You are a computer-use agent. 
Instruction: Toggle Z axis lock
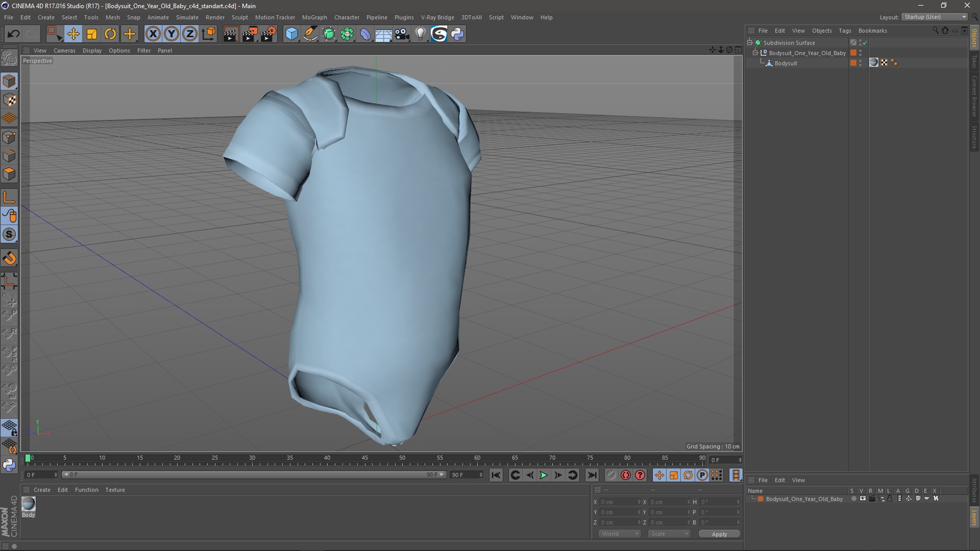[190, 34]
